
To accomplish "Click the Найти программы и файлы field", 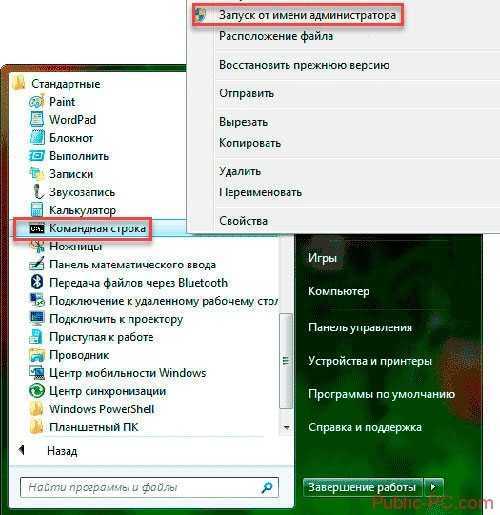I will (x=149, y=487).
